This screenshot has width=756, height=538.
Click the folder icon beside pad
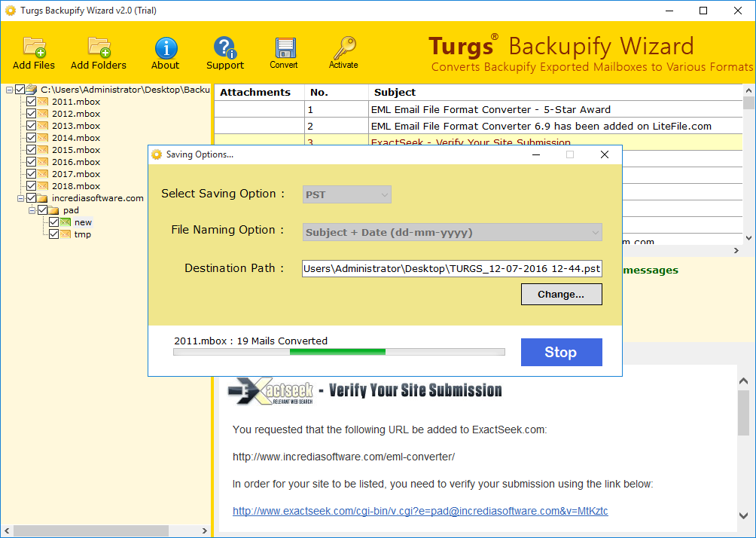click(x=53, y=210)
